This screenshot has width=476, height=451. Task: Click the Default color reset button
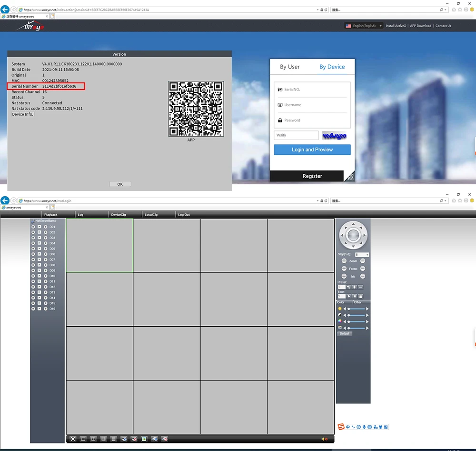[x=345, y=333]
